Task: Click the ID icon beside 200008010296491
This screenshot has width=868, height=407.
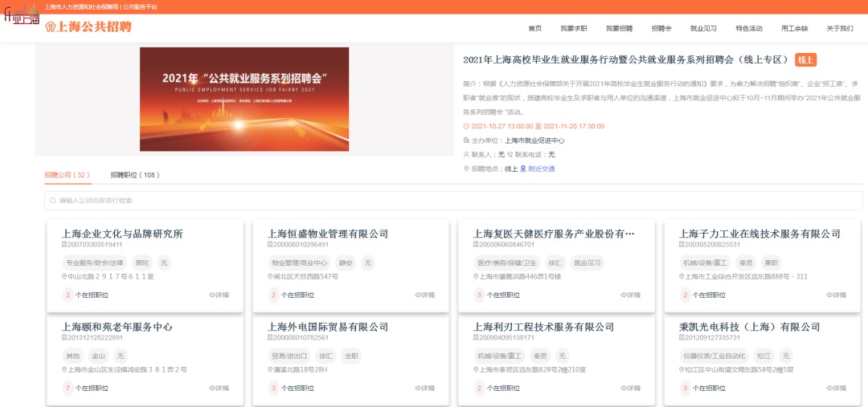Action: coord(269,244)
